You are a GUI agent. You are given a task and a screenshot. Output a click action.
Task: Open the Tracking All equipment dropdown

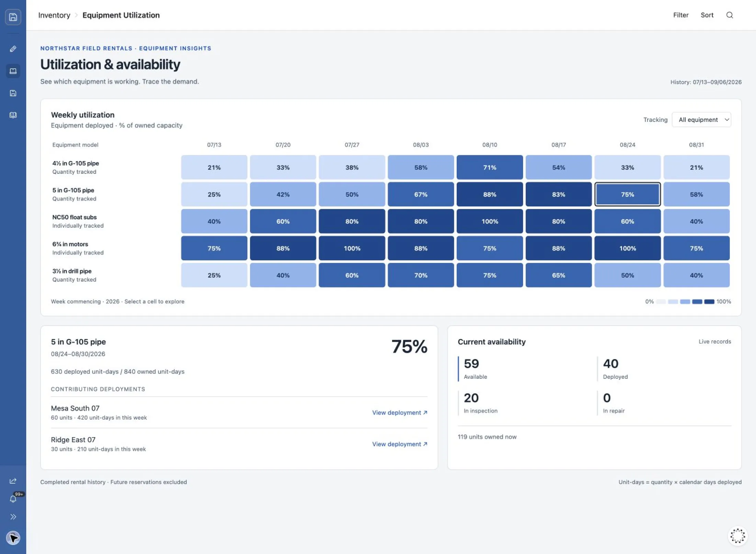tap(701, 120)
